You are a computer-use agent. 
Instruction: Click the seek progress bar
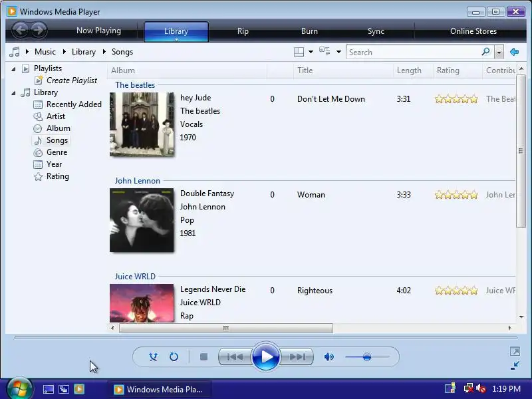tap(265, 338)
